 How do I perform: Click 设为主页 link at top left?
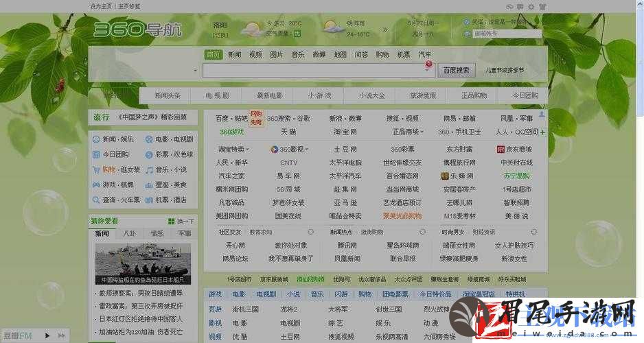pos(101,7)
